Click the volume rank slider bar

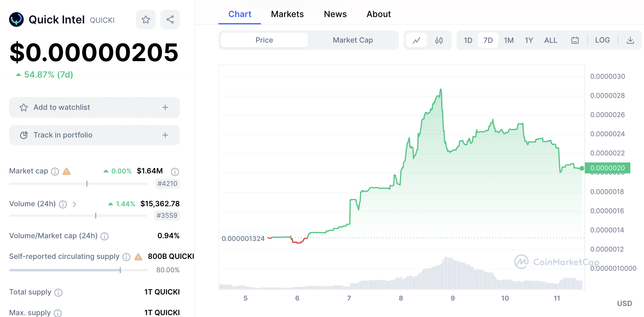(78, 216)
